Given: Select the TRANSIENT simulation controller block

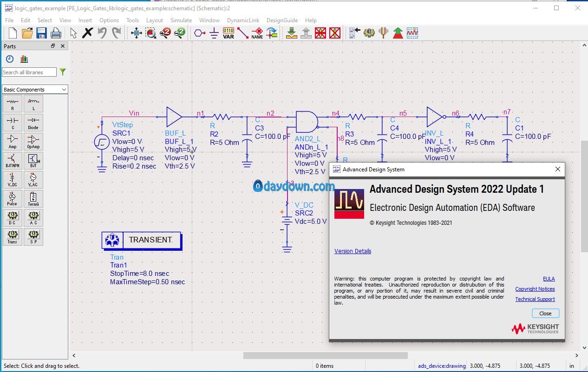Looking at the screenshot, I should tap(142, 241).
